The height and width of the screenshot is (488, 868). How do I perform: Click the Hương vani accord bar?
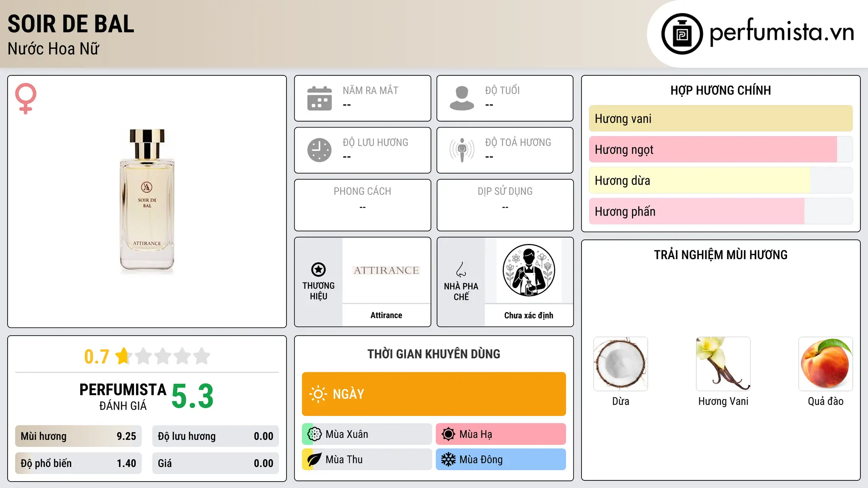click(721, 119)
